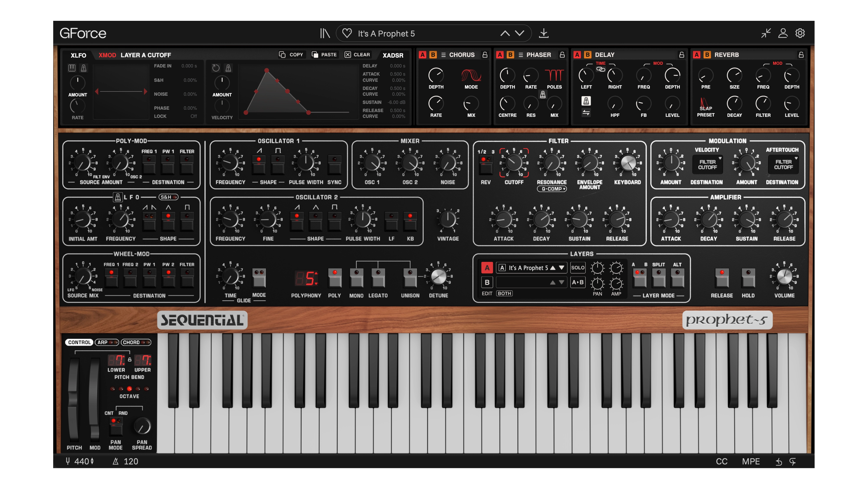Viewport: 868px width, 489px height.
Task: Select the CONTROL tab
Action: tap(79, 342)
